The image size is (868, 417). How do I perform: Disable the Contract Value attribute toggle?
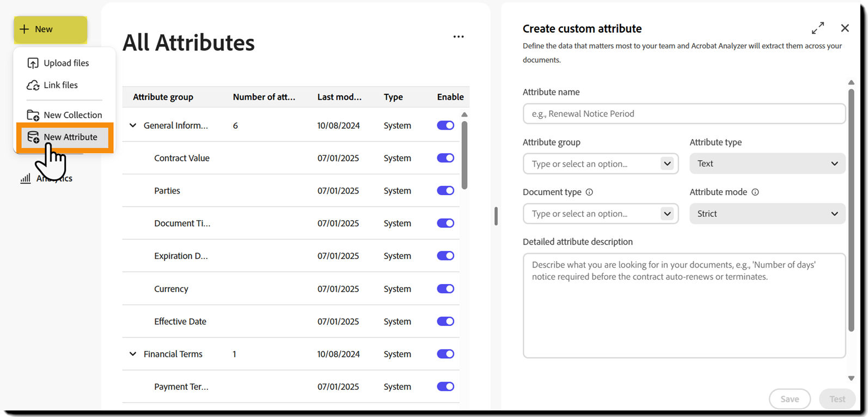445,158
